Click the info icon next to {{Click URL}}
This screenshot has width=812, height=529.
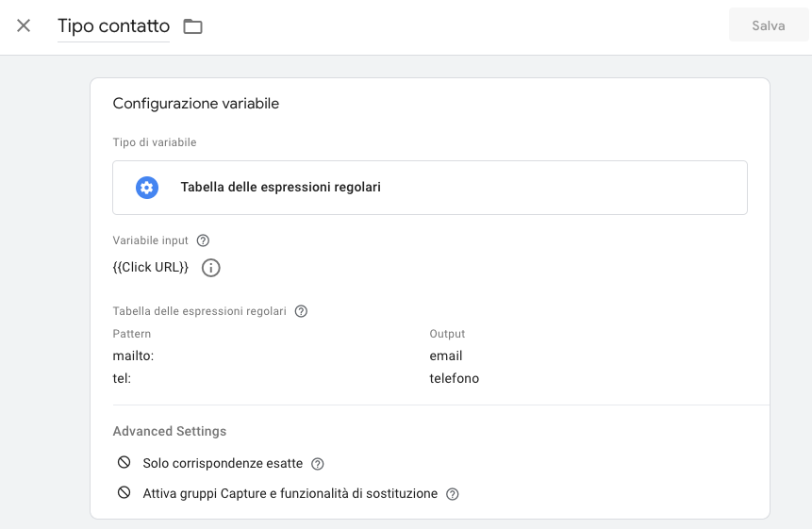(x=211, y=268)
